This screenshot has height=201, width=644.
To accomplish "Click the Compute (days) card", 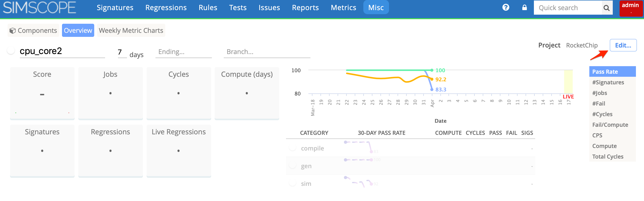I will 247,93.
